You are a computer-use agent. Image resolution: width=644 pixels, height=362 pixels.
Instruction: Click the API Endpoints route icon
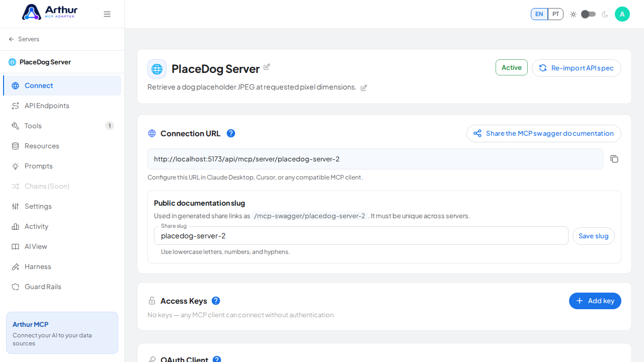click(16, 106)
